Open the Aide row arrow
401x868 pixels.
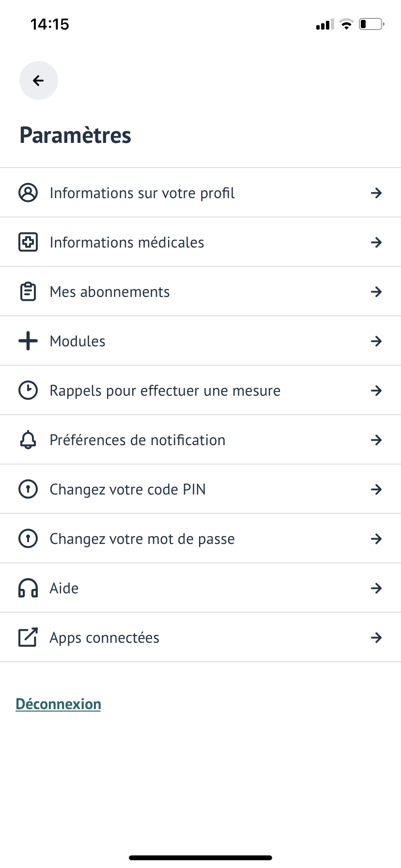(376, 589)
